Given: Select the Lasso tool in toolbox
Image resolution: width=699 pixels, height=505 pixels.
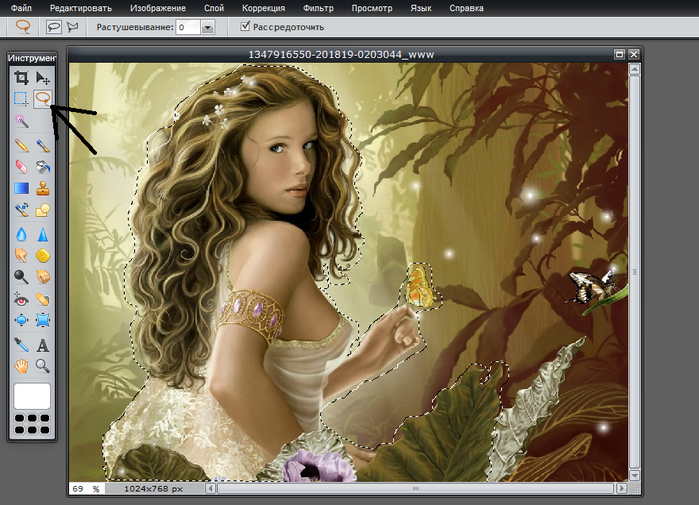Looking at the screenshot, I should point(43,99).
